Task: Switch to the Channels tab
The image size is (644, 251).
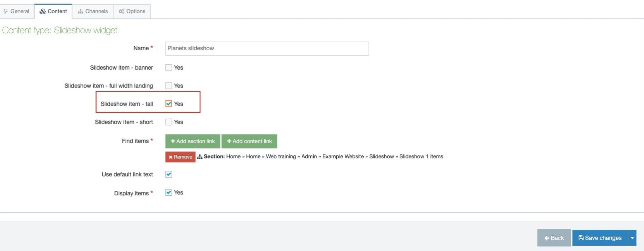Action: pos(93,11)
